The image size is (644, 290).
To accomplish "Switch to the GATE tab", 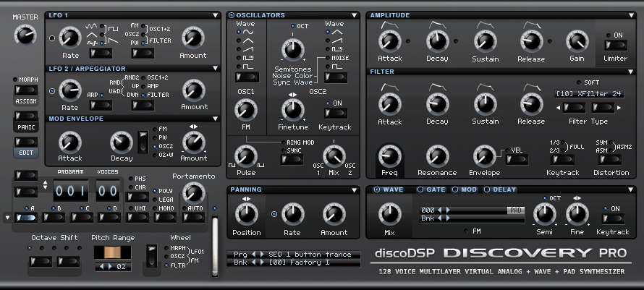I will 433,189.
